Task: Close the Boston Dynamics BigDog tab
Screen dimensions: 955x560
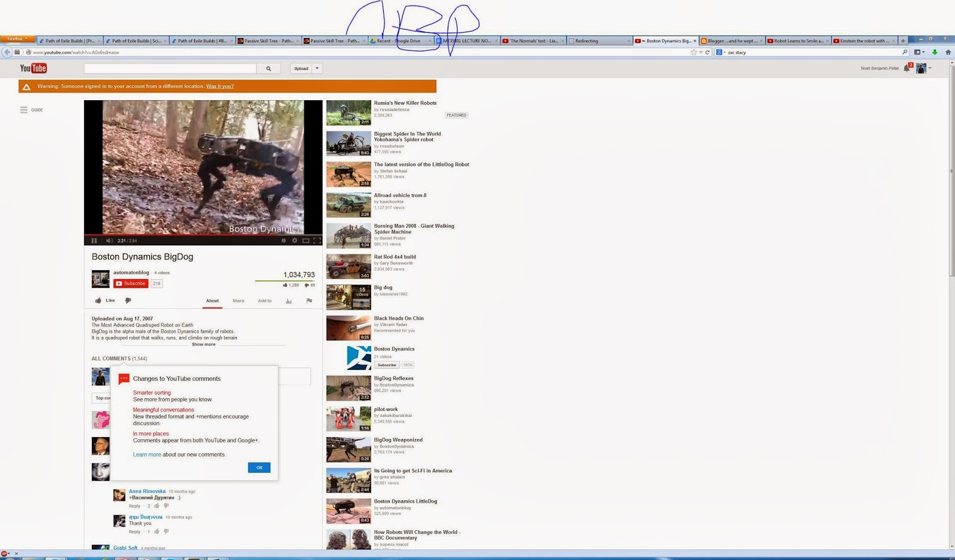Action: point(695,41)
